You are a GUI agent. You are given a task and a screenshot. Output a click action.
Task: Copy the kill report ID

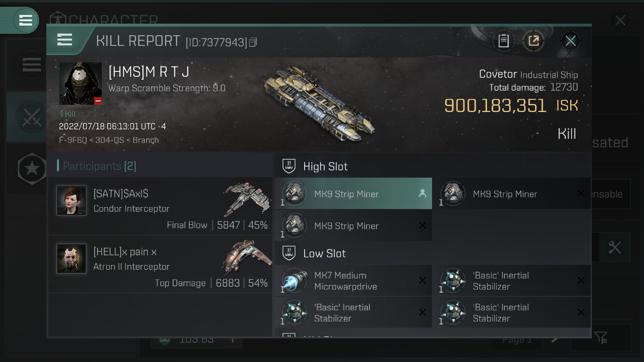click(x=253, y=43)
